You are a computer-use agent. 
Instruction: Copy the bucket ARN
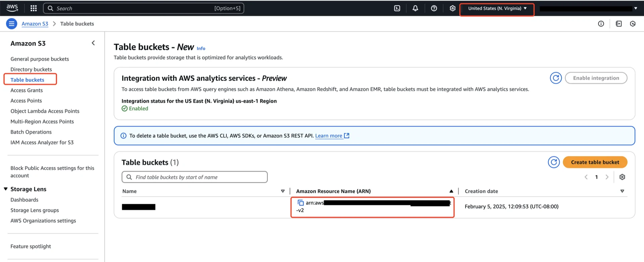click(x=301, y=203)
